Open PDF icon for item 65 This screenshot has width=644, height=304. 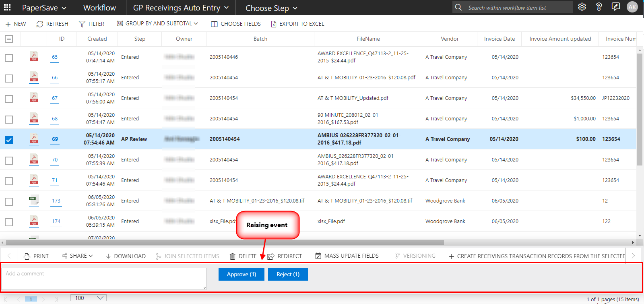34,57
